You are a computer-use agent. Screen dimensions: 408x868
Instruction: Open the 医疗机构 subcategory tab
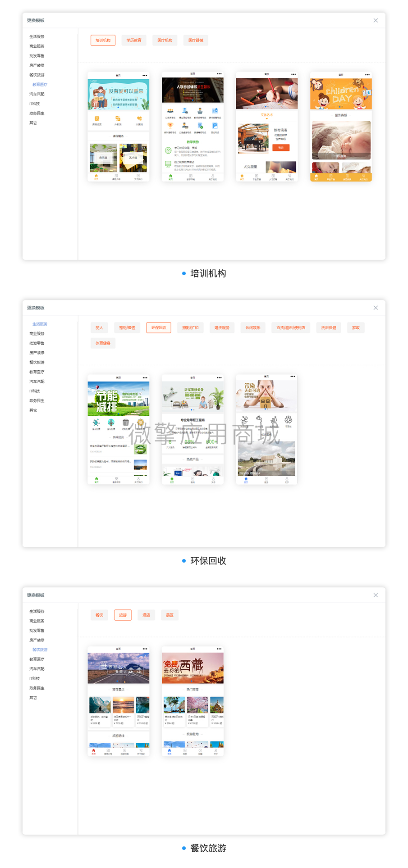[165, 41]
